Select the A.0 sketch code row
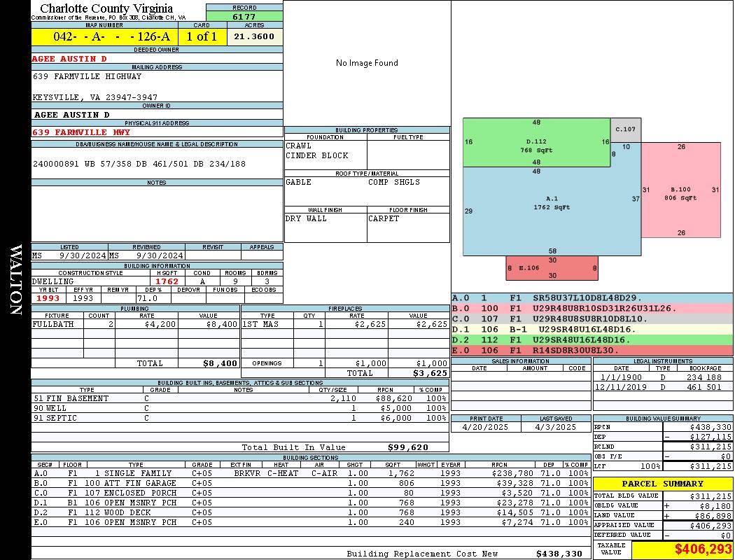The image size is (735, 560). tap(592, 298)
